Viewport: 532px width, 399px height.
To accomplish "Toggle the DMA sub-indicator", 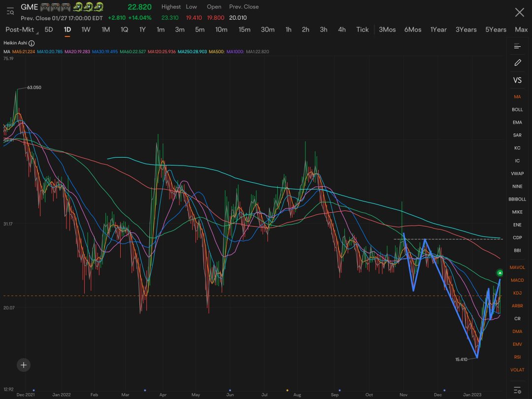I will pos(517,332).
